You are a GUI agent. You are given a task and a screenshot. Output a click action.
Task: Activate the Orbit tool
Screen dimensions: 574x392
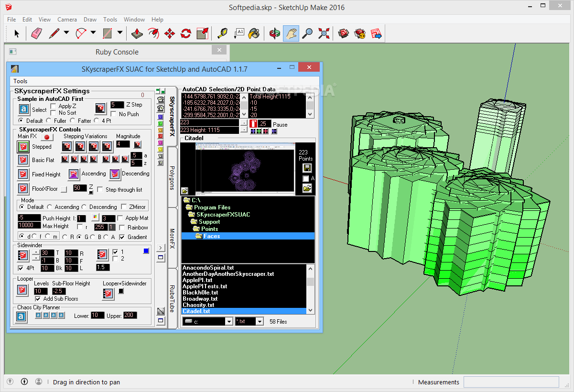tap(275, 33)
